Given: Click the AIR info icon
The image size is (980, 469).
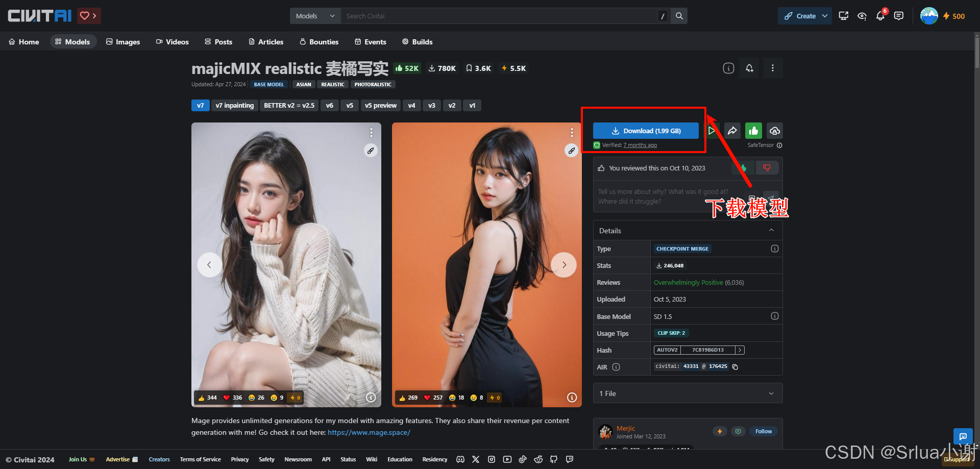Looking at the screenshot, I should click(x=616, y=367).
